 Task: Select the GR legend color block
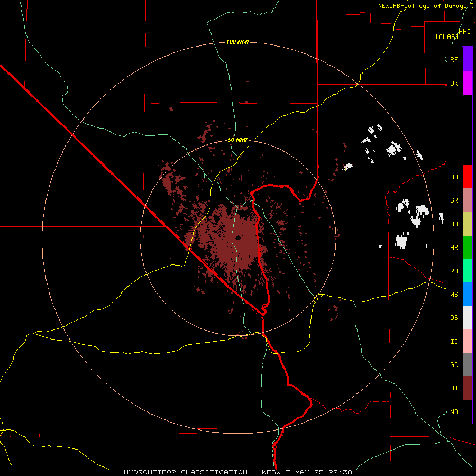pos(467,200)
